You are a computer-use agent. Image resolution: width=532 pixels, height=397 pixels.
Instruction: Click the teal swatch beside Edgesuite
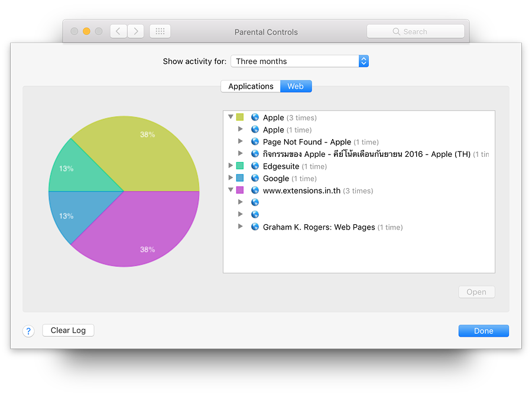pyautogui.click(x=240, y=166)
